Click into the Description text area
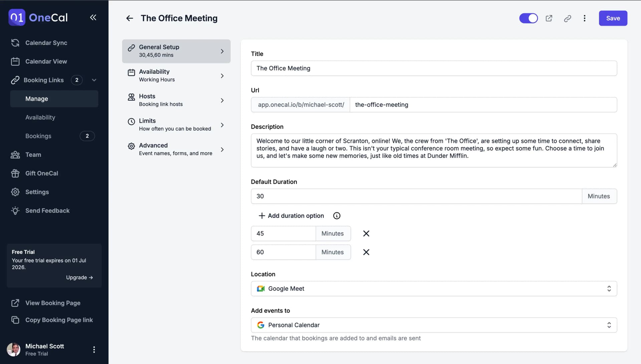Viewport: 641px width, 364px height. coord(434,150)
